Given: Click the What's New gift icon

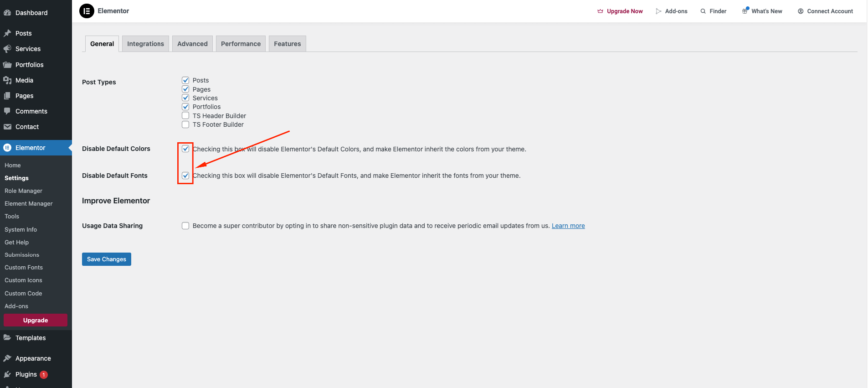Looking at the screenshot, I should tap(745, 11).
